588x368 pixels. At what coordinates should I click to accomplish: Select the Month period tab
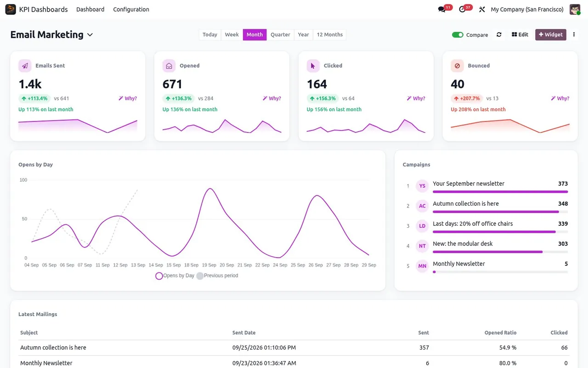[254, 34]
